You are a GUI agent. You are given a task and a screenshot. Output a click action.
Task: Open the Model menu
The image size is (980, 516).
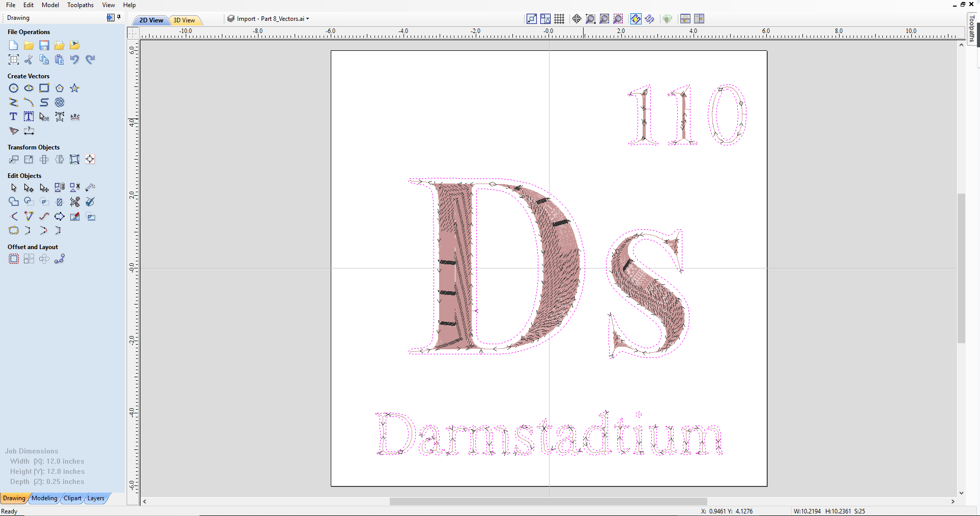[x=50, y=5]
